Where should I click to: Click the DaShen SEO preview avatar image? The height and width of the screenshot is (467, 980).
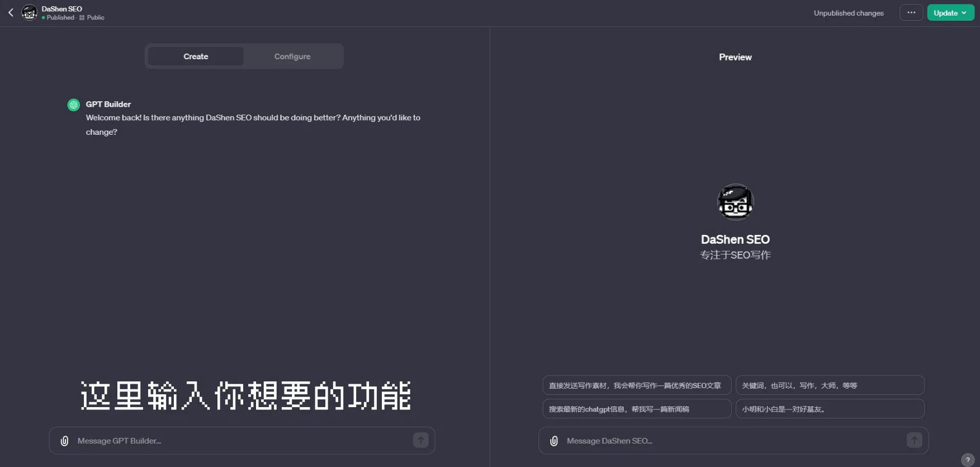pos(736,202)
